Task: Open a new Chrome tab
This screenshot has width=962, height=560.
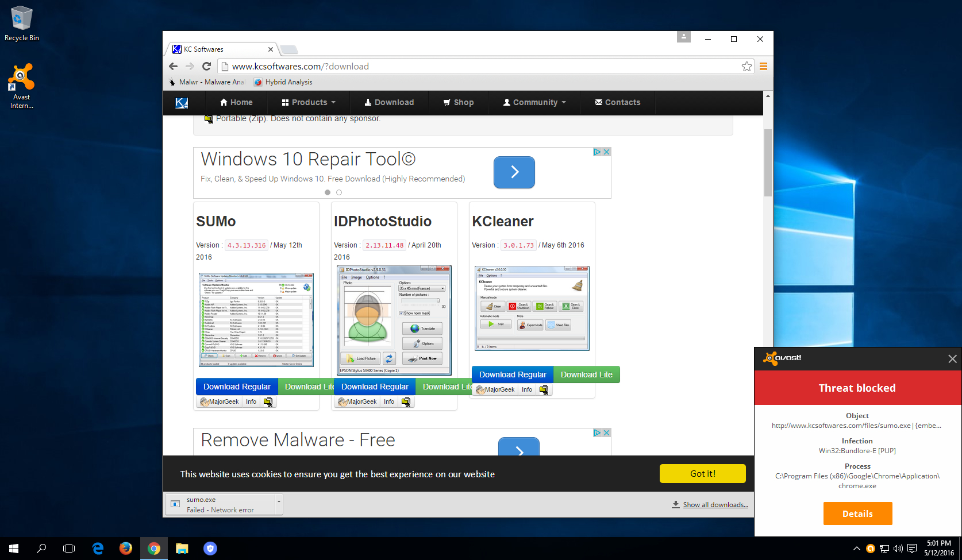Action: click(x=289, y=49)
